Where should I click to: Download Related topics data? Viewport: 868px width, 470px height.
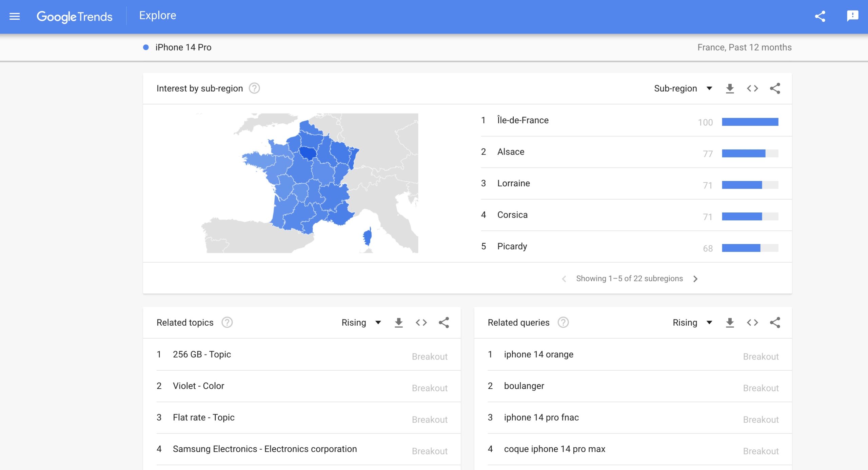coord(399,323)
